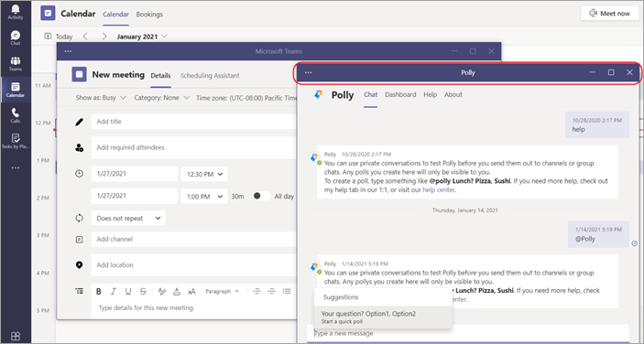This screenshot has height=344, width=644.
Task: Click the start date 1/27/2021 field
Action: pyautogui.click(x=135, y=174)
